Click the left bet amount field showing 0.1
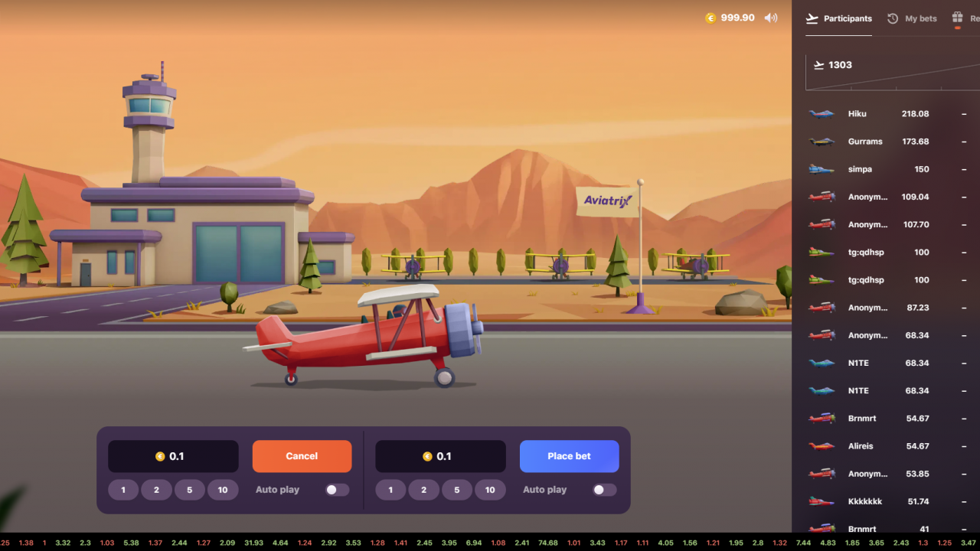Image resolution: width=980 pixels, height=551 pixels. [x=174, y=456]
